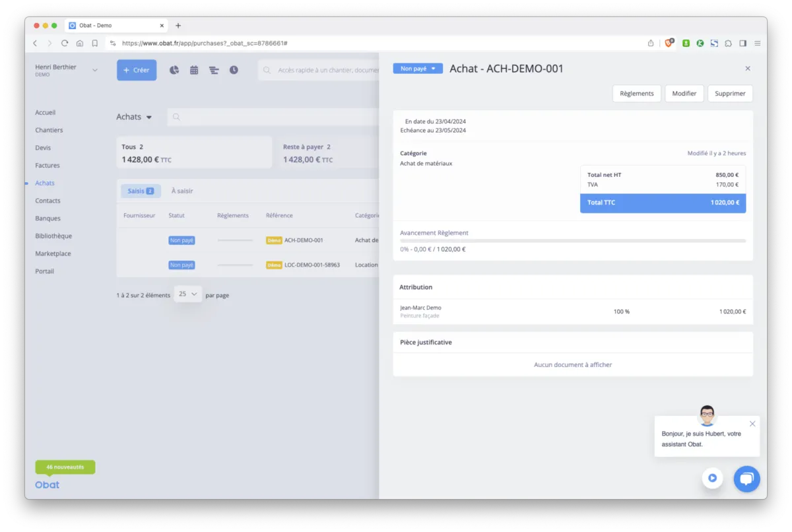
Task: Click the extensions puzzle icon
Action: point(728,43)
